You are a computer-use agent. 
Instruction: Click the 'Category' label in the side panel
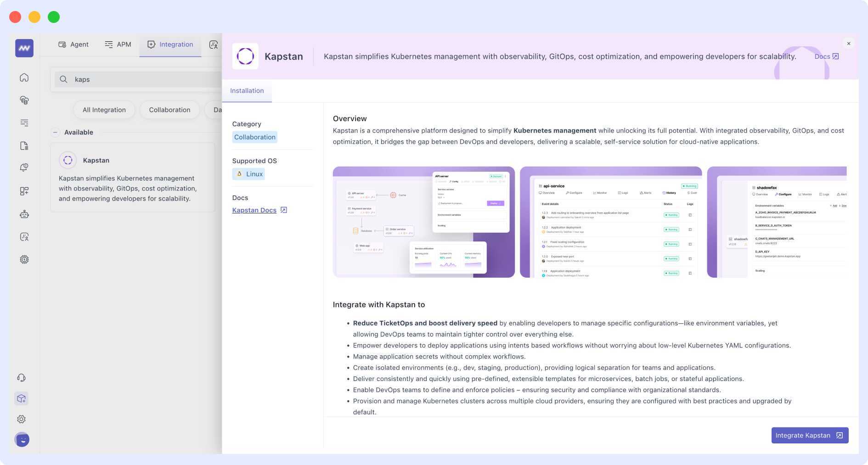point(247,124)
